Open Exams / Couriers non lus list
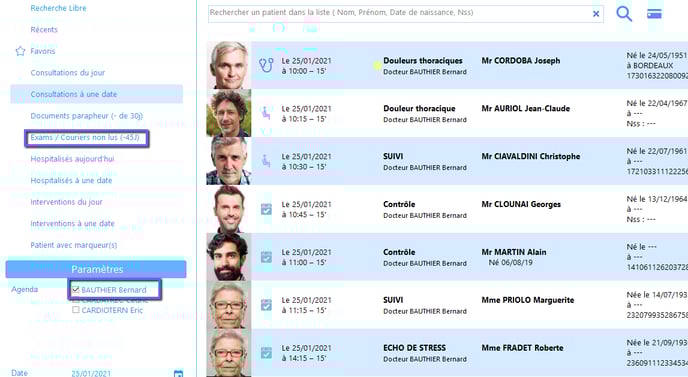Viewport: 688px width, 377px height. 85,137
